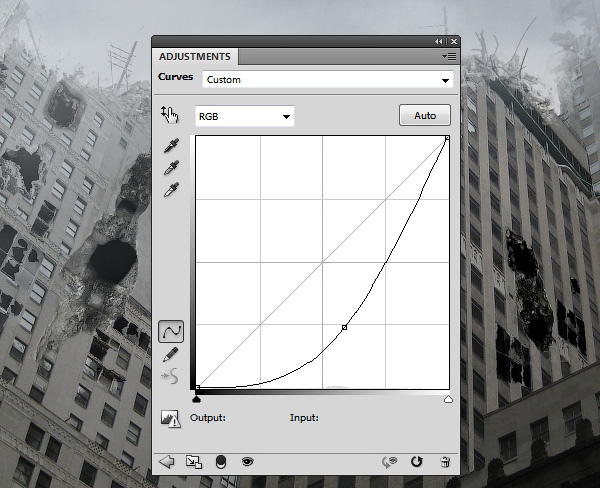Delete this adjustment layer with trash icon
Image resolution: width=600 pixels, height=488 pixels.
[x=445, y=461]
